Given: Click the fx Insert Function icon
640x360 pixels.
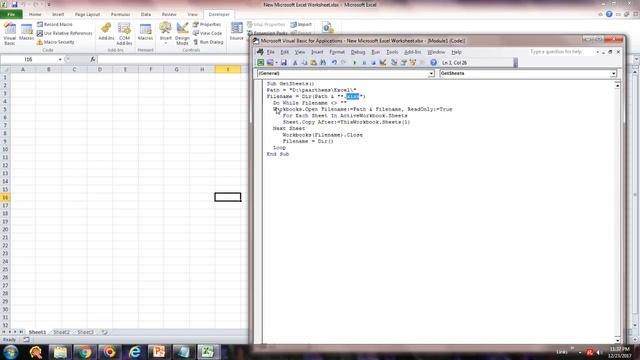Looking at the screenshot, I should pos(93,60).
